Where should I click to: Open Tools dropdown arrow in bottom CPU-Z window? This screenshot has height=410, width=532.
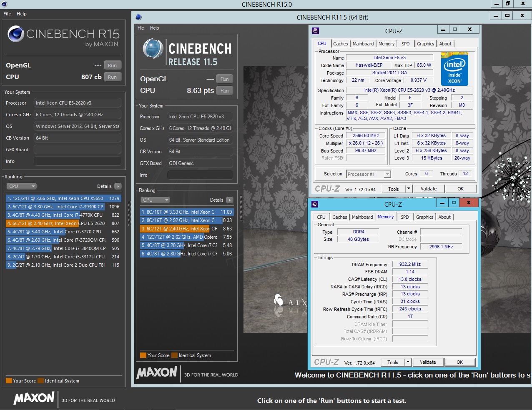[408, 362]
